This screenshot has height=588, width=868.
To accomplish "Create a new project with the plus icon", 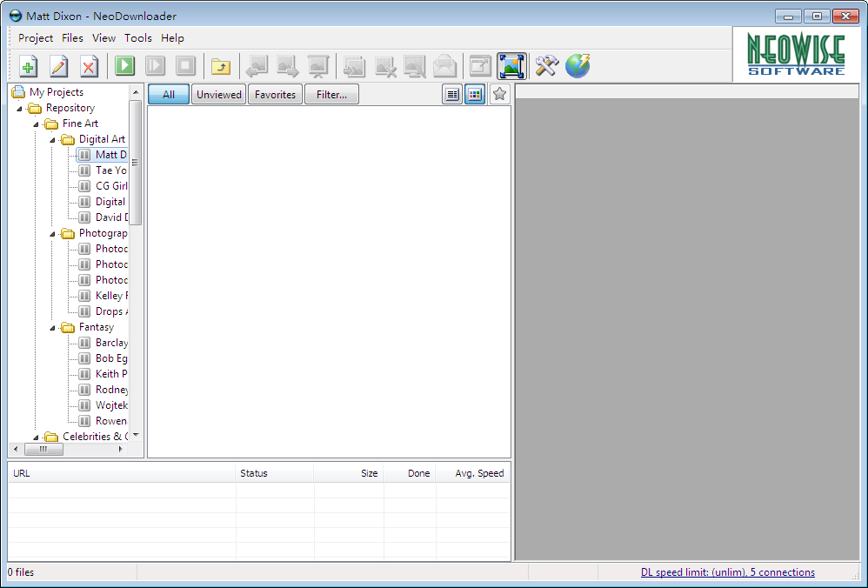I will [x=28, y=66].
